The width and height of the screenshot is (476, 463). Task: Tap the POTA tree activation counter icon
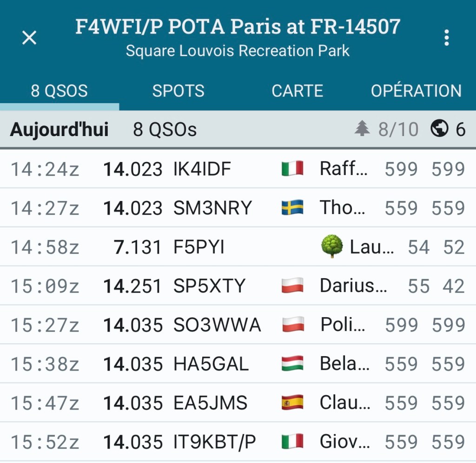[362, 129]
